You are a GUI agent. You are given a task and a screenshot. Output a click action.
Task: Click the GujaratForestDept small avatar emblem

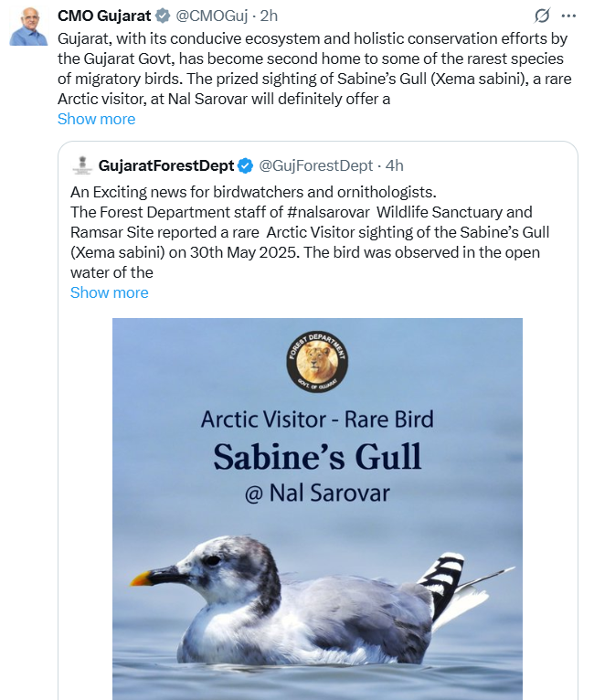[82, 165]
